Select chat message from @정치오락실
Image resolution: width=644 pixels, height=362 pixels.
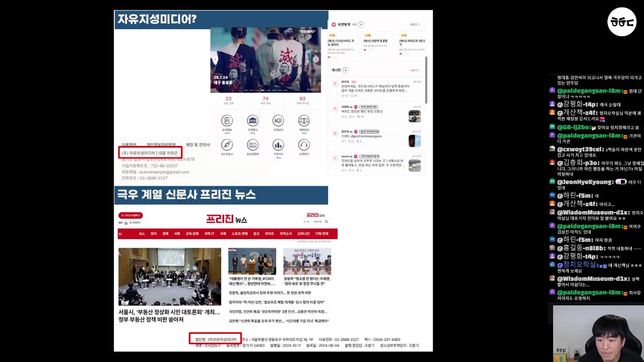pyautogui.click(x=596, y=267)
